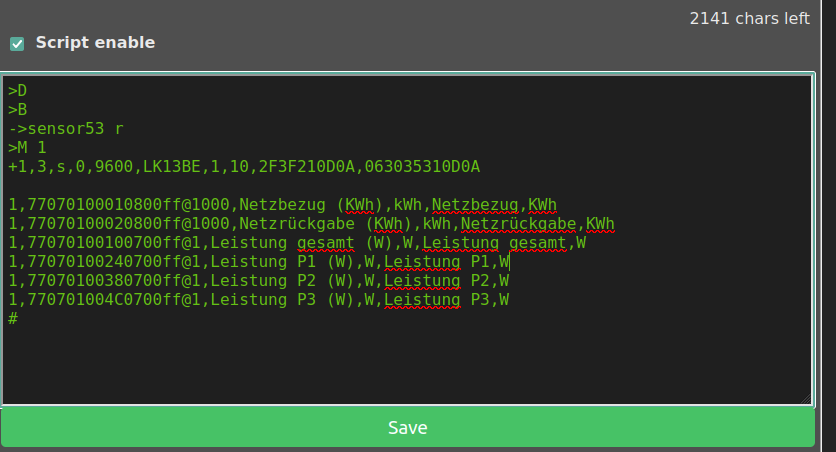Click the 2141 chars left counter
Image resolution: width=836 pixels, height=452 pixels.
coord(749,18)
